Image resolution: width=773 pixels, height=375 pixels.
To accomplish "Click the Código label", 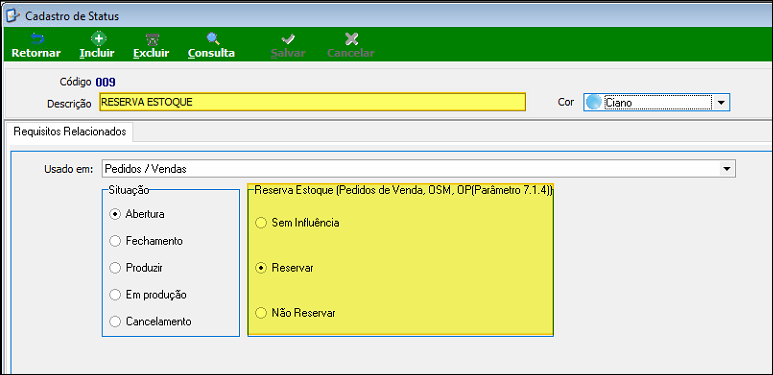I will point(75,82).
